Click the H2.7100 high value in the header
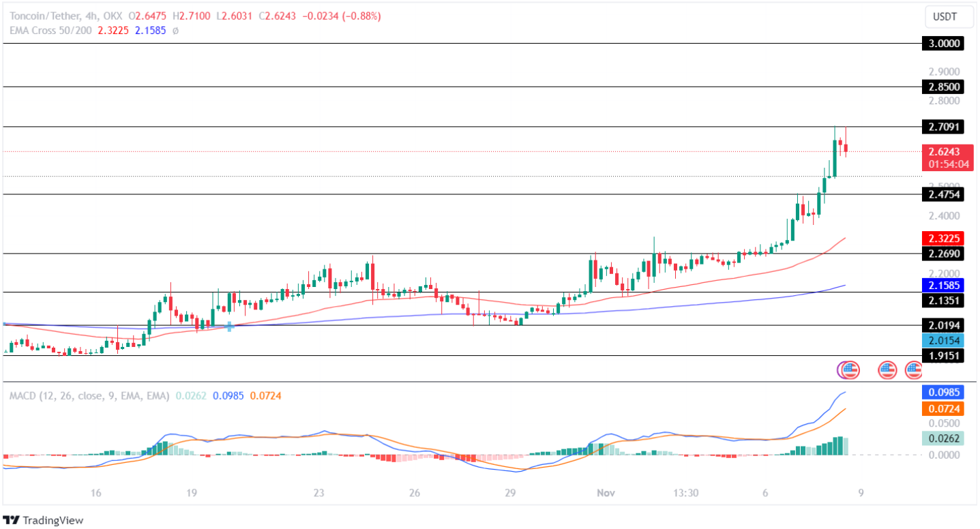This screenshot has height=529, width=980. (x=191, y=16)
